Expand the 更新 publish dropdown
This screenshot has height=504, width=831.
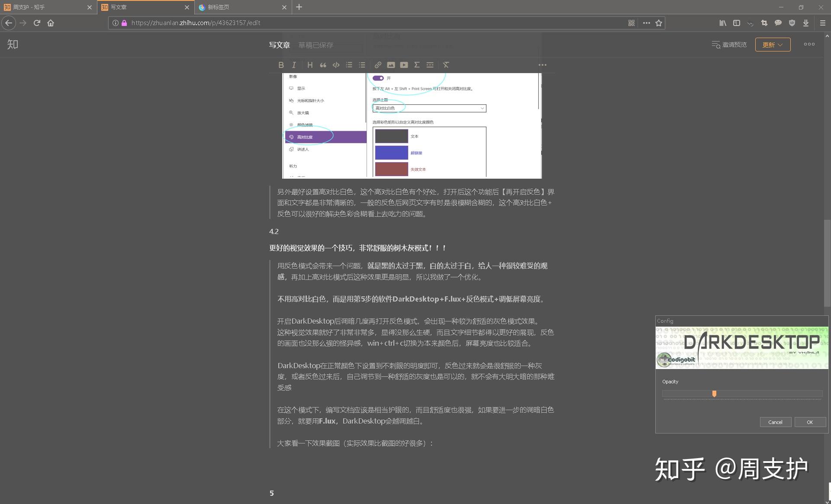click(x=773, y=45)
